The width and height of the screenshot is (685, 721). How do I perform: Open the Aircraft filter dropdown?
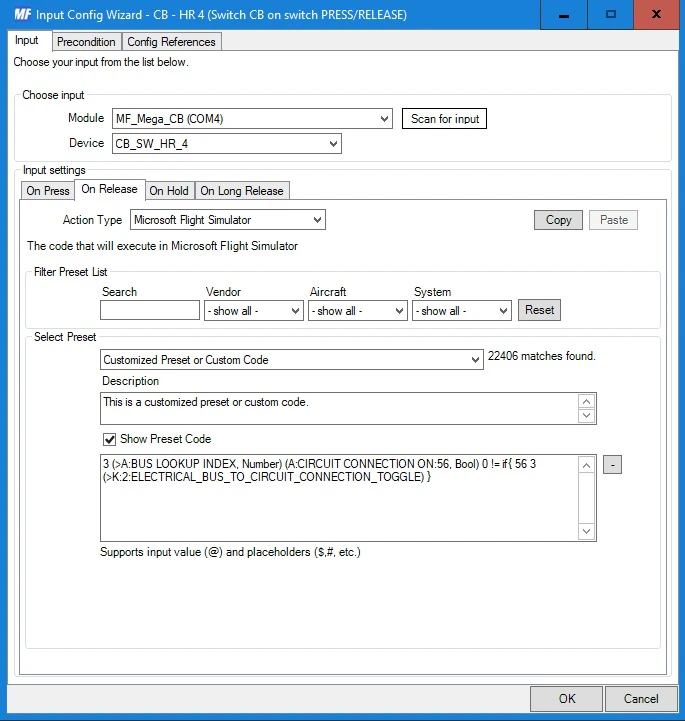[357, 311]
